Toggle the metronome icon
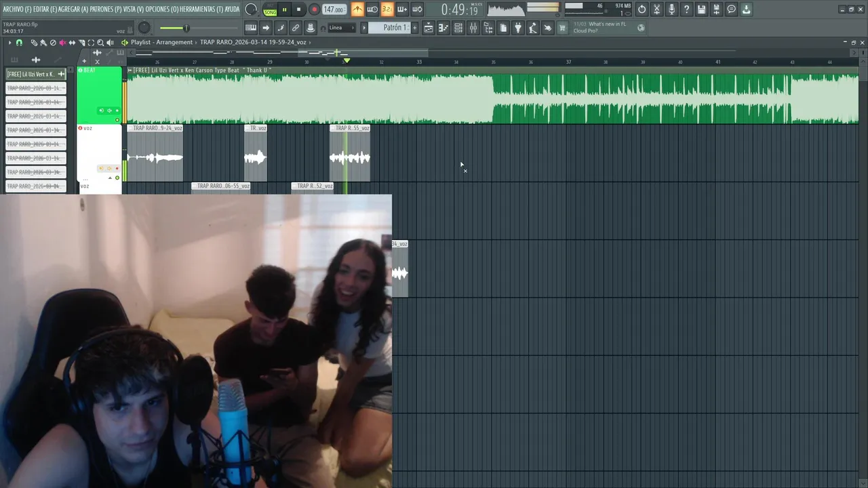Viewport: 868px width, 488px height. (x=357, y=9)
